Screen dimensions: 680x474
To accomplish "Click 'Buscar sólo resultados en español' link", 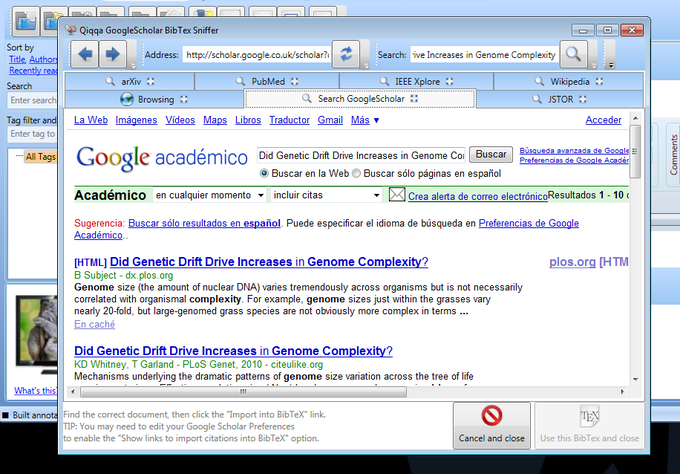I will (x=204, y=223).
